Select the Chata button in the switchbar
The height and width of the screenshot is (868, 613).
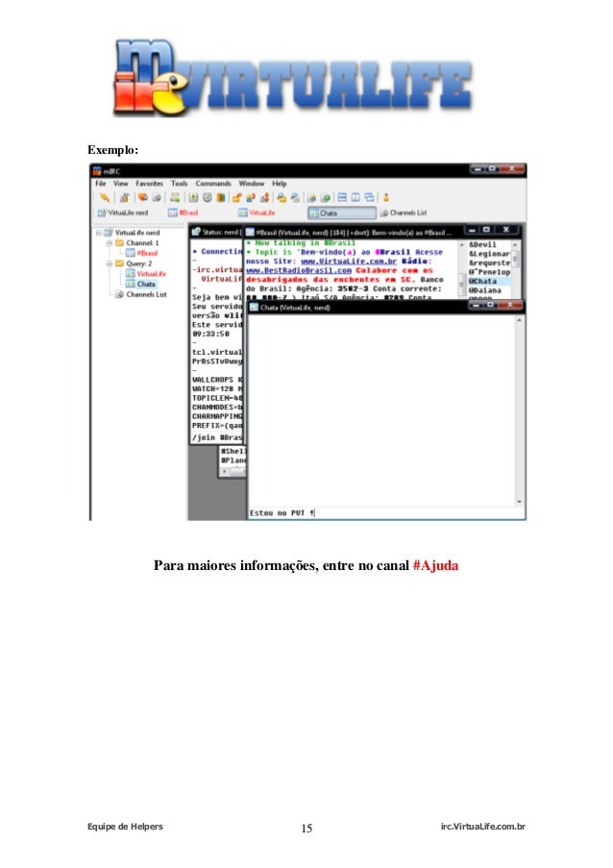tap(342, 212)
